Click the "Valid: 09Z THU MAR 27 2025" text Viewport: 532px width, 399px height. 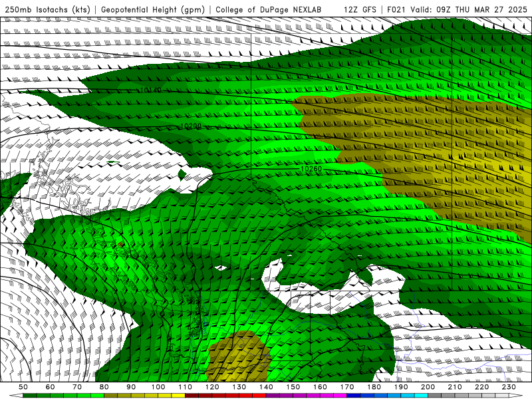[x=469, y=10]
